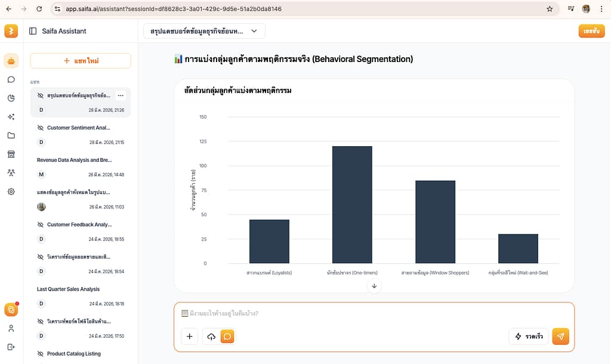Click the orange chat mode icon in message box
The height and width of the screenshot is (364, 611).
point(227,337)
